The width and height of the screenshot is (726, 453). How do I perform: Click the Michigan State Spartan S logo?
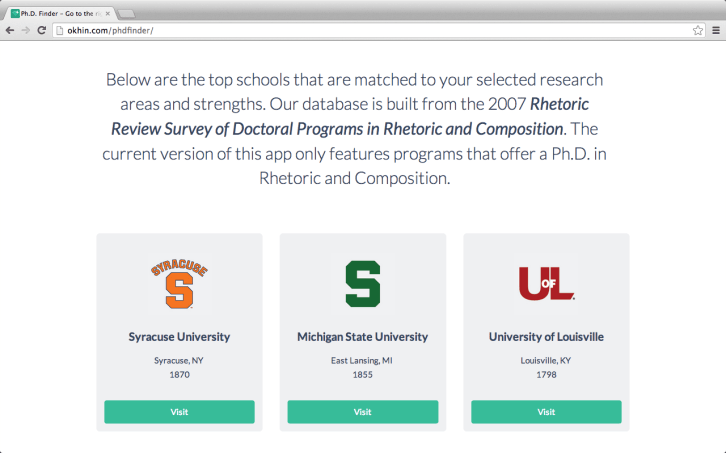click(363, 284)
